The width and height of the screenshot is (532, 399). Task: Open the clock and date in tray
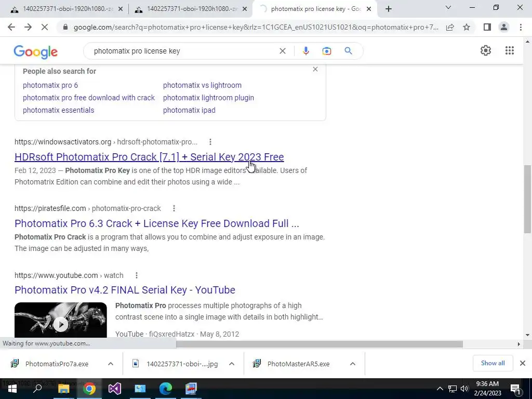point(487,389)
